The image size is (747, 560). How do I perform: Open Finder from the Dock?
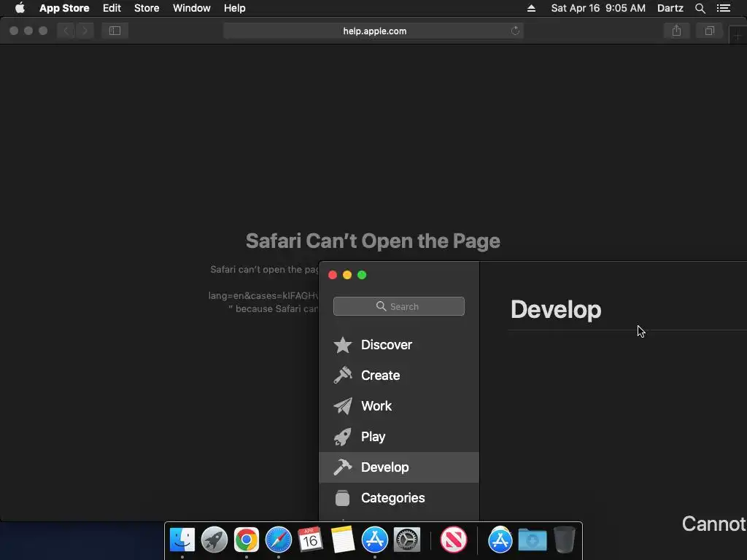[x=182, y=540]
